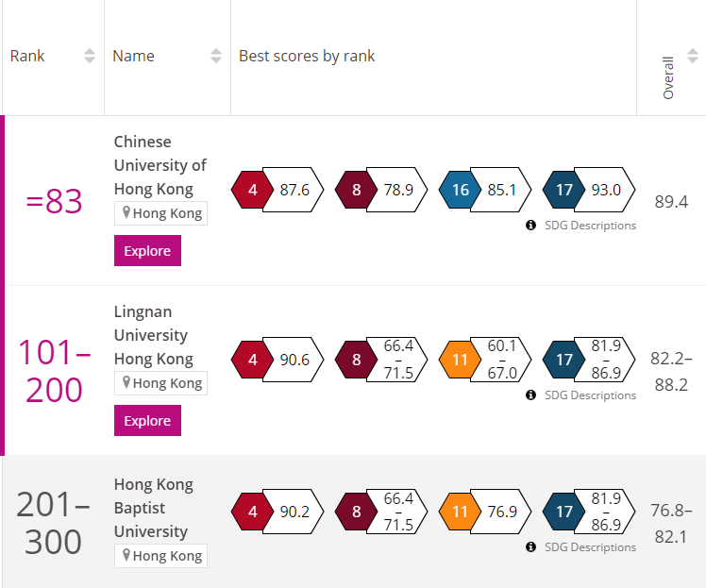Viewport: 706px width, 588px height.
Task: Click SDG 4 hexagon for Chinese University
Action: click(x=252, y=191)
